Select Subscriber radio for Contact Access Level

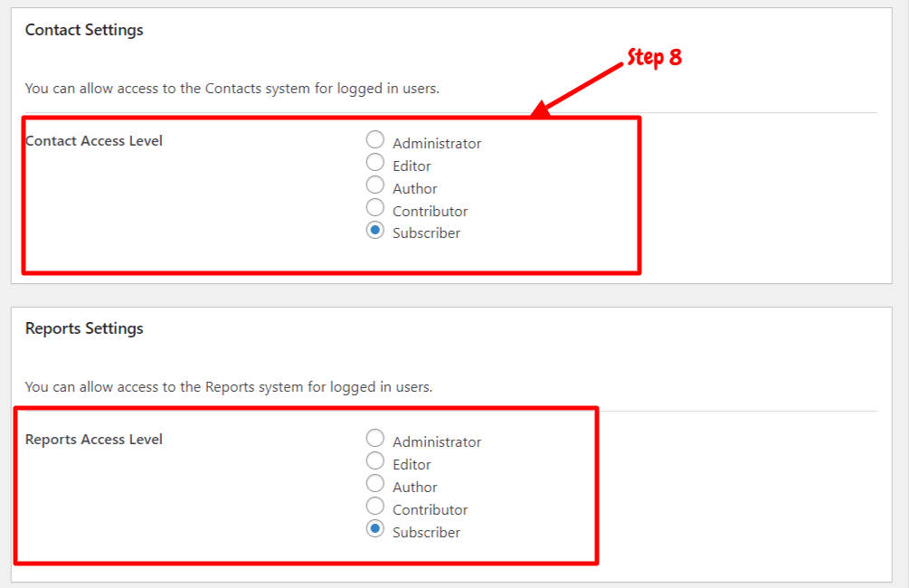tap(375, 230)
